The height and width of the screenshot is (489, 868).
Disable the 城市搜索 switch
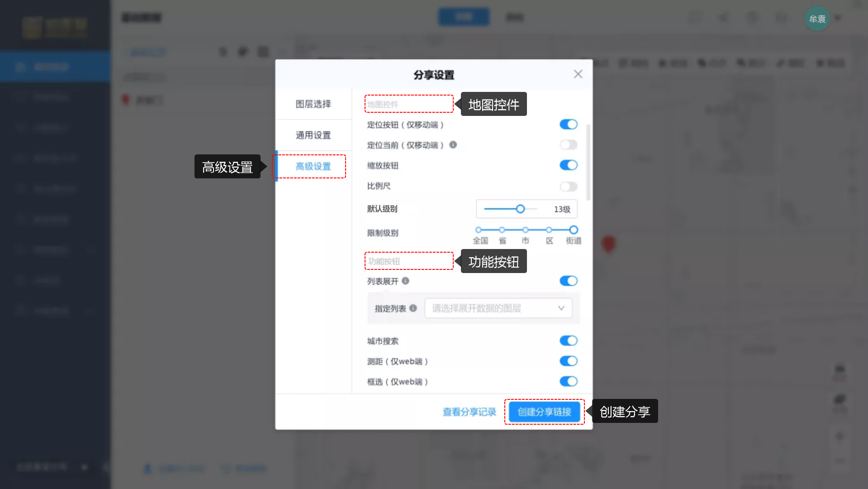pyautogui.click(x=568, y=340)
